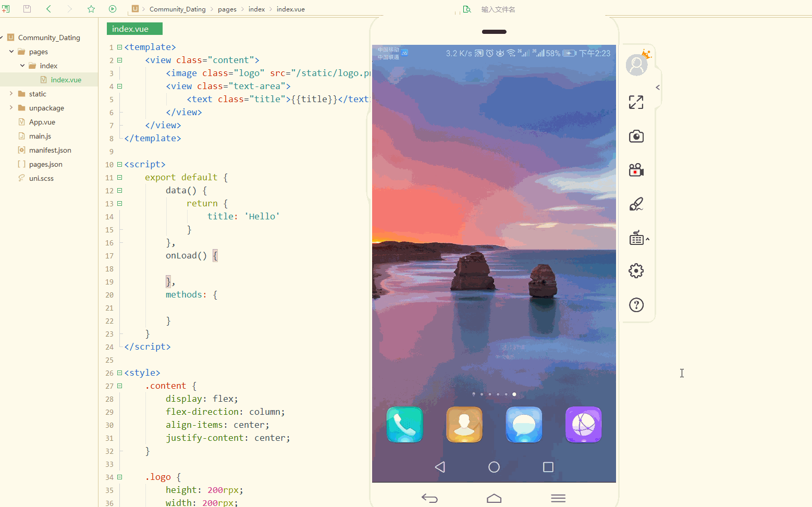Enter fullscreen phone preview mode
This screenshot has width=812, height=507.
pyautogui.click(x=636, y=102)
